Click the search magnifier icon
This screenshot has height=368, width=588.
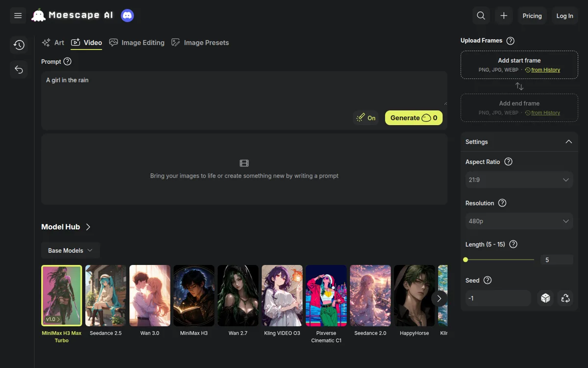point(481,16)
